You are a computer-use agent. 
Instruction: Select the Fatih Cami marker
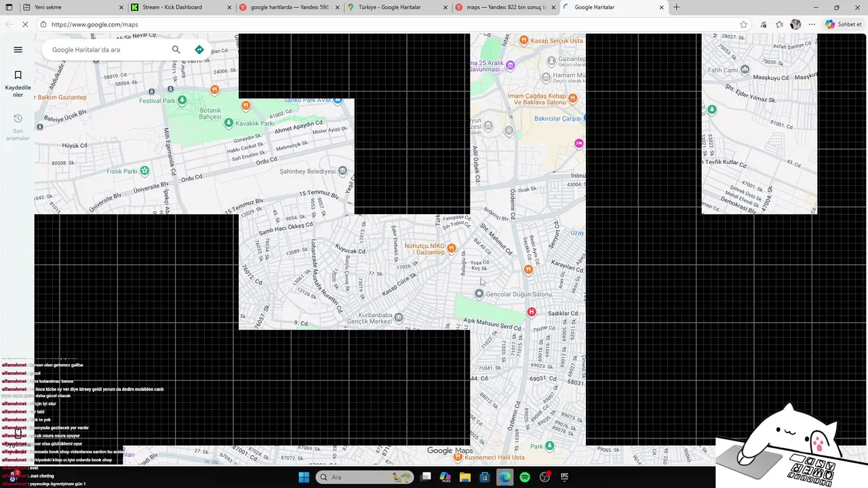(x=745, y=69)
